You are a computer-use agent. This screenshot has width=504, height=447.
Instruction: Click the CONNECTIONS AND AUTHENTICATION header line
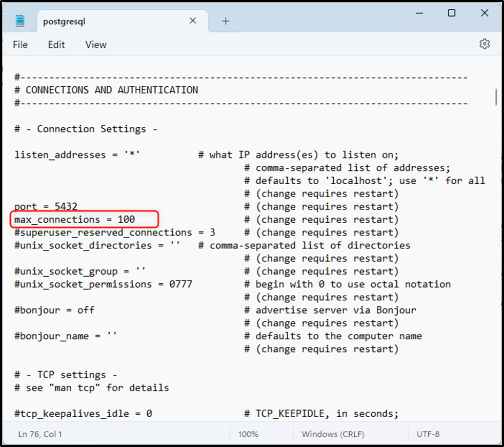[105, 89]
